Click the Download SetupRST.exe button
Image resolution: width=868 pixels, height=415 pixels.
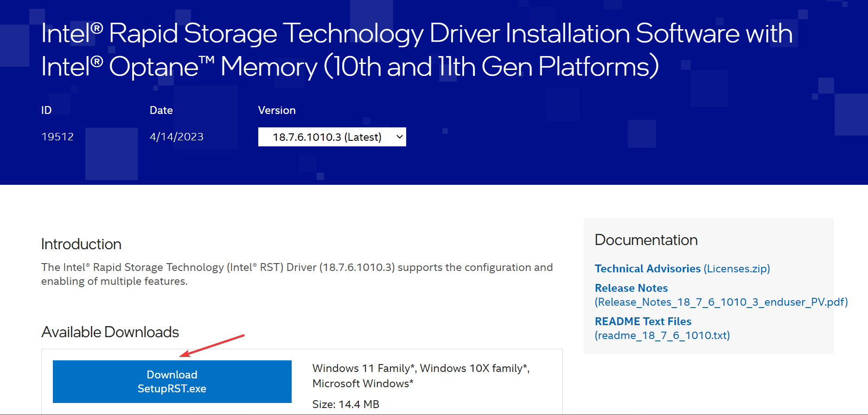tap(172, 382)
